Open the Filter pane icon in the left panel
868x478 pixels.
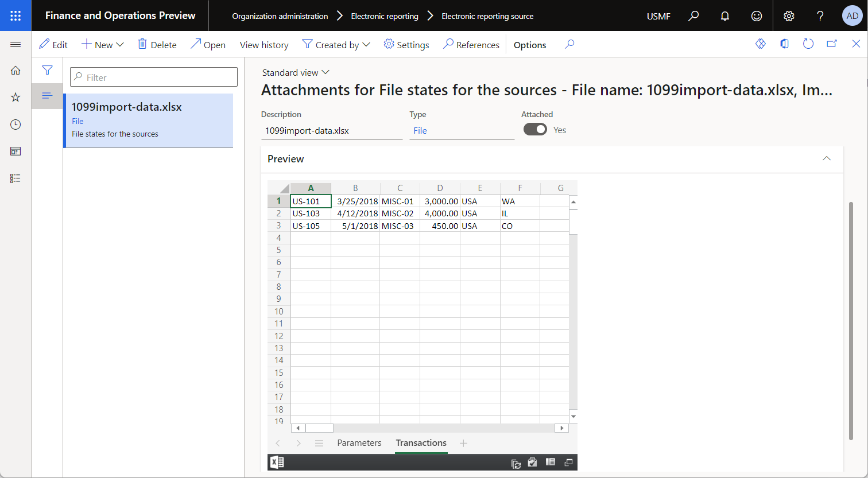tap(46, 70)
